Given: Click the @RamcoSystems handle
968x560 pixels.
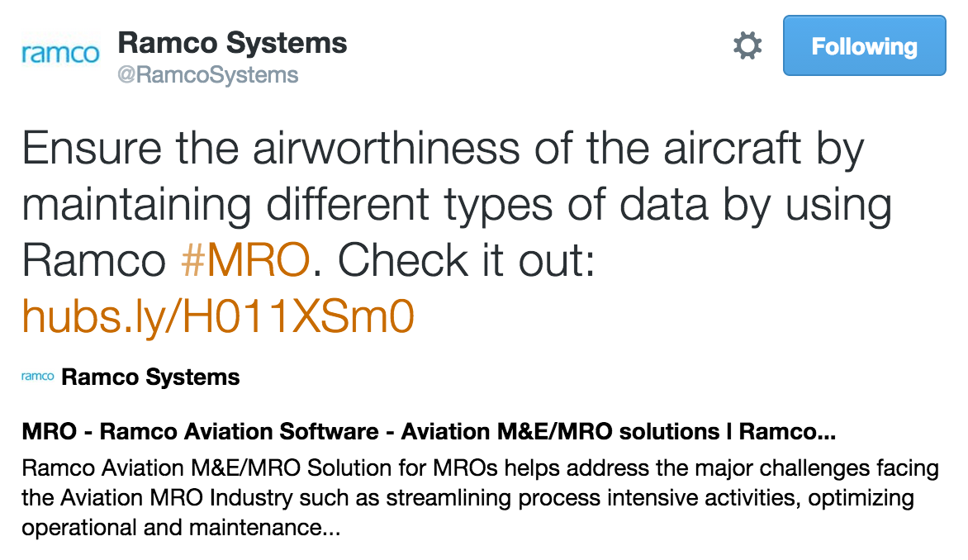Looking at the screenshot, I should (208, 75).
